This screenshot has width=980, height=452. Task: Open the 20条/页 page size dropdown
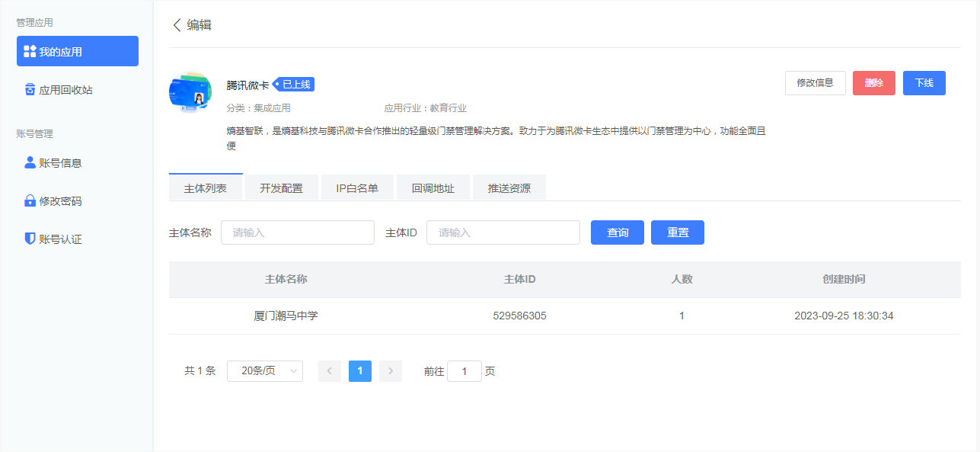click(264, 370)
